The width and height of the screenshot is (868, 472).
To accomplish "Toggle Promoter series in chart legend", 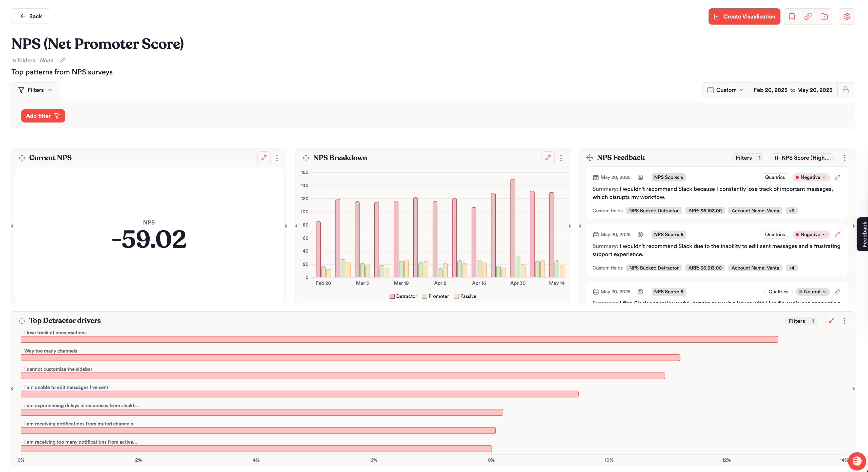I will pyautogui.click(x=435, y=296).
